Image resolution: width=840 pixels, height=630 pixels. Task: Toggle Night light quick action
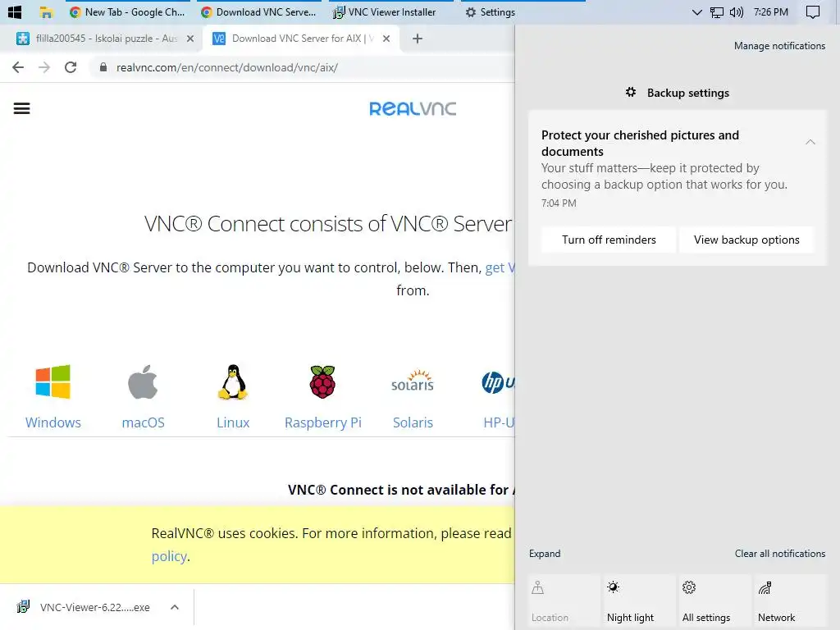640,601
